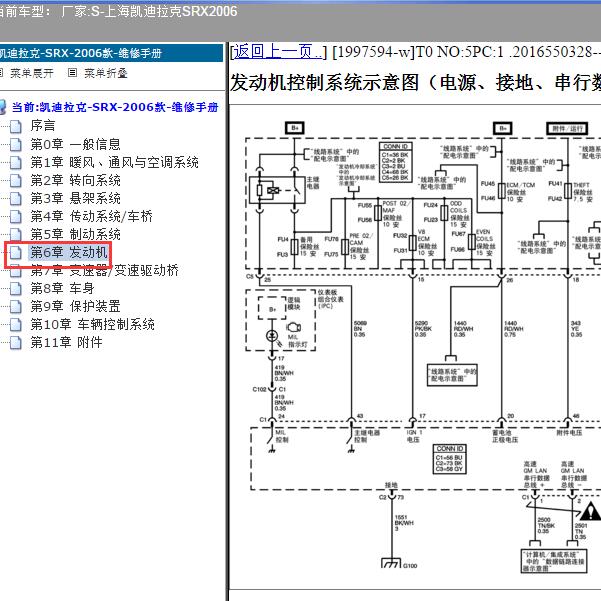Select 第6章 发动机 chapter
This screenshot has width=601, height=601.
click(x=69, y=252)
